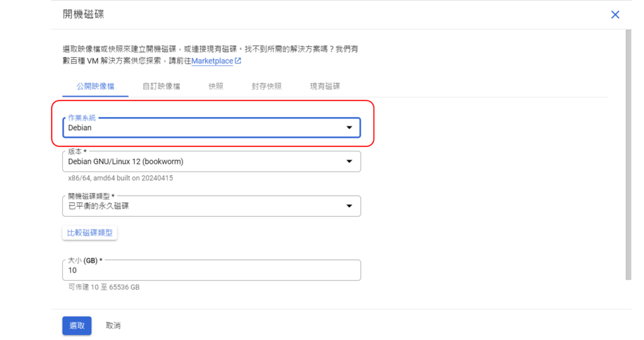Click the arrow icon of the 開機磁碟類型 field
644x340 pixels.
pos(349,206)
